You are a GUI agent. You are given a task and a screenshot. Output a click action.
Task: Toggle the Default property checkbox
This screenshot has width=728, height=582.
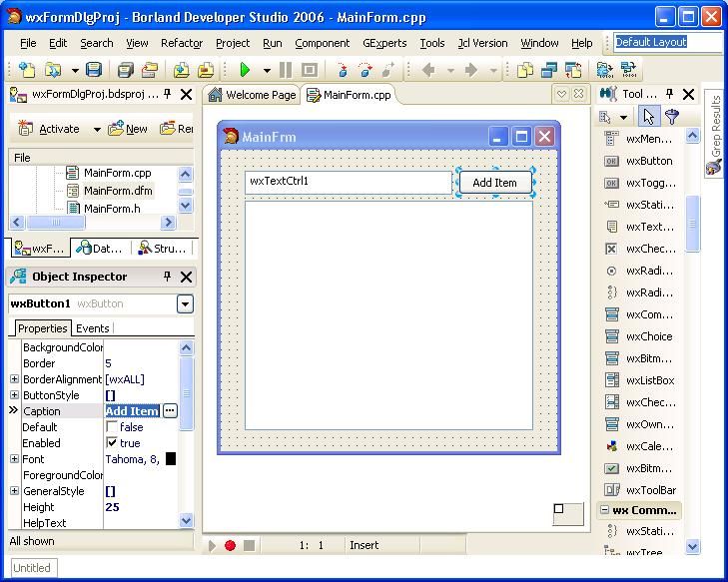[x=112, y=427]
